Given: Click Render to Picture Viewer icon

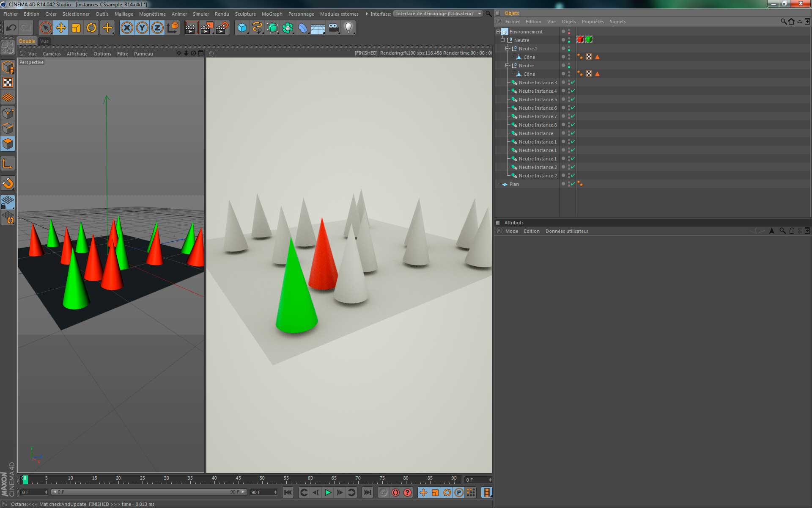Looking at the screenshot, I should click(x=206, y=28).
